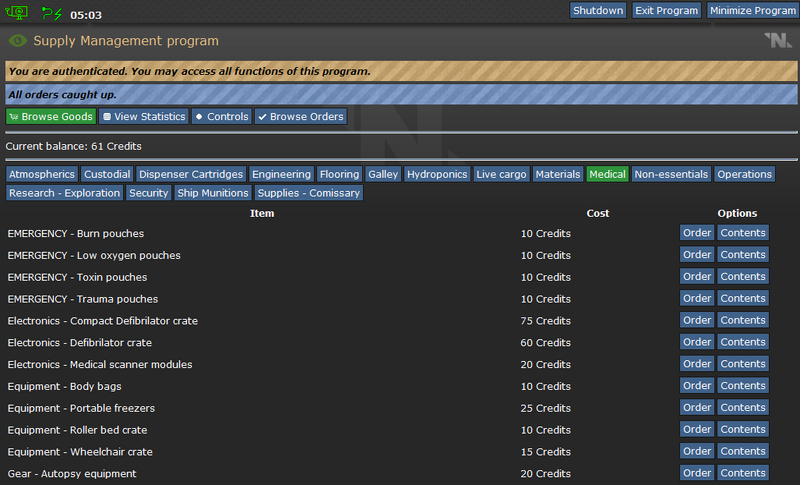Order the Compact Defibrillator crate
Viewport: 800px width, 485px height.
(x=697, y=321)
